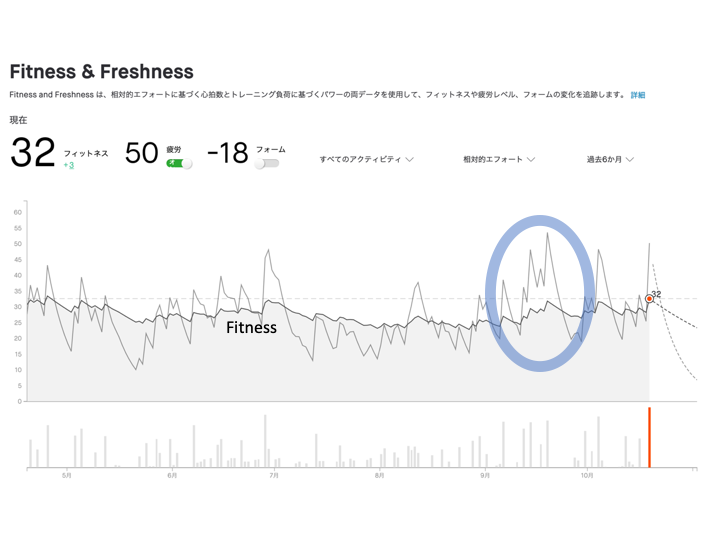Click the chevron beside 過去6か月

(630, 159)
